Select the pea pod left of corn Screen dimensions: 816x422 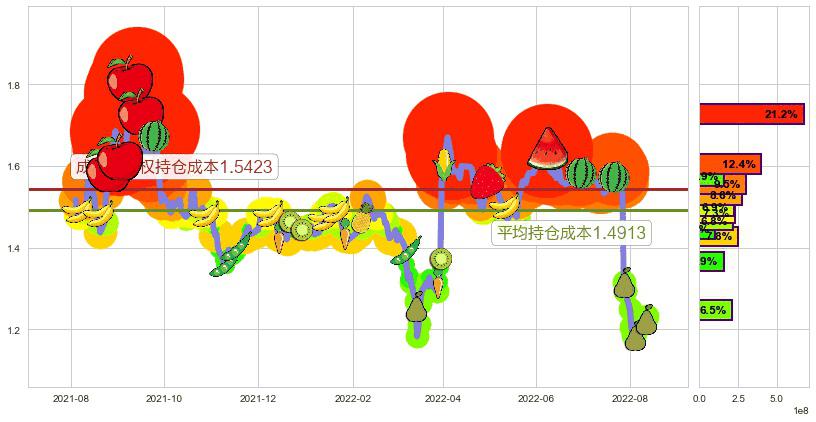click(x=405, y=250)
